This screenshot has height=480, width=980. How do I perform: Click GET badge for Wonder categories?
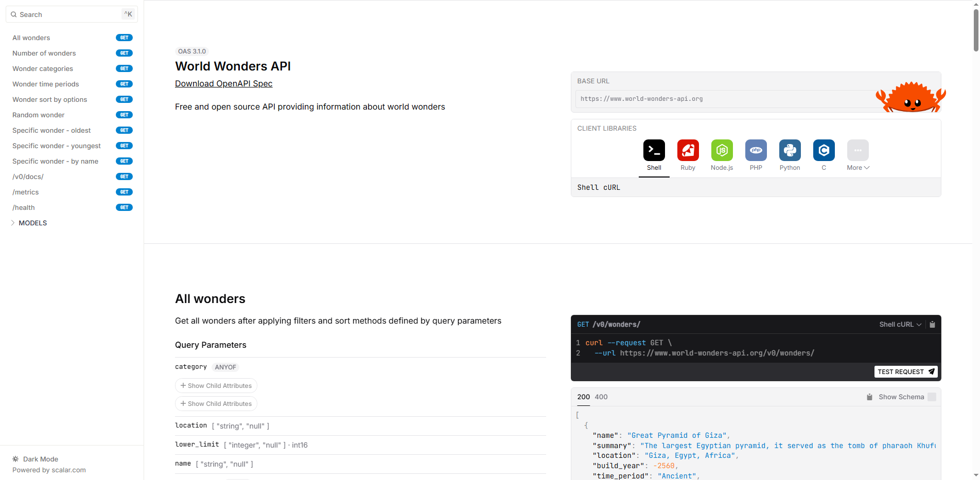tap(124, 68)
